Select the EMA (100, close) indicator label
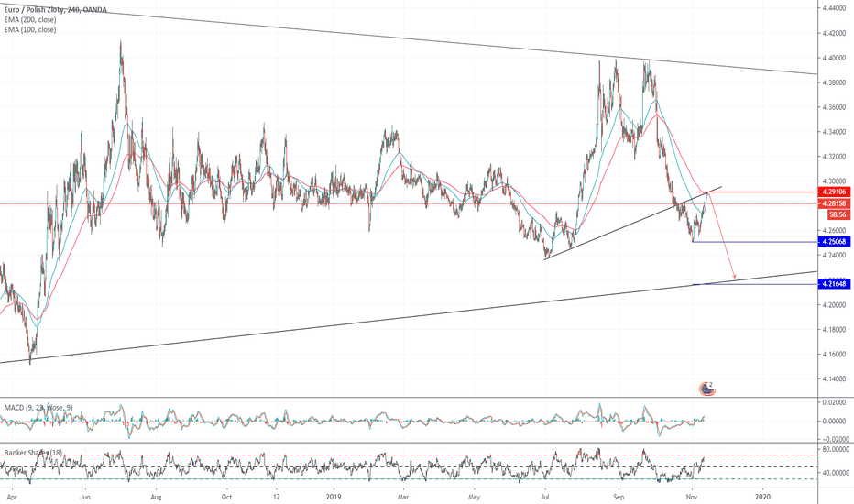The height and width of the screenshot is (504, 854). pos(30,29)
